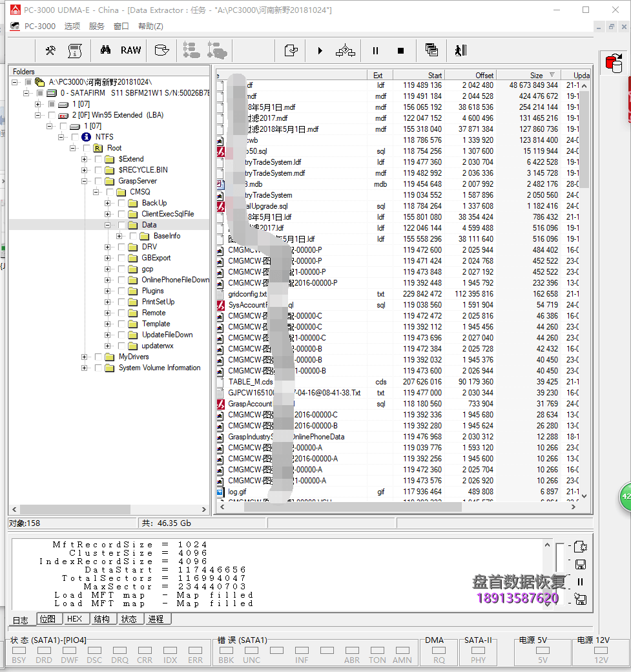Expand the BackUp folder node
Screen dimensions: 631x672
click(107, 203)
